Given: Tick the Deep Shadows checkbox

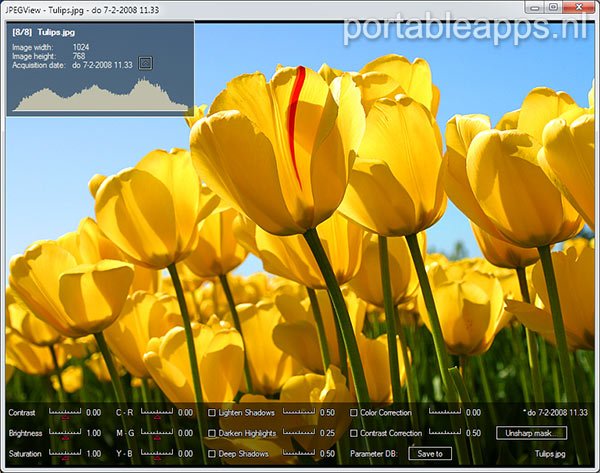Looking at the screenshot, I should tap(212, 453).
